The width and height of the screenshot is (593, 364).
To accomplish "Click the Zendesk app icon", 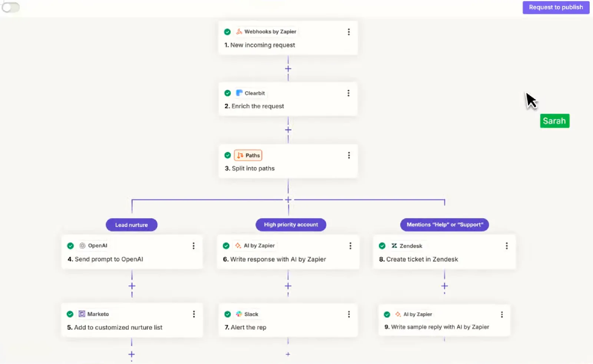I will [x=394, y=246].
